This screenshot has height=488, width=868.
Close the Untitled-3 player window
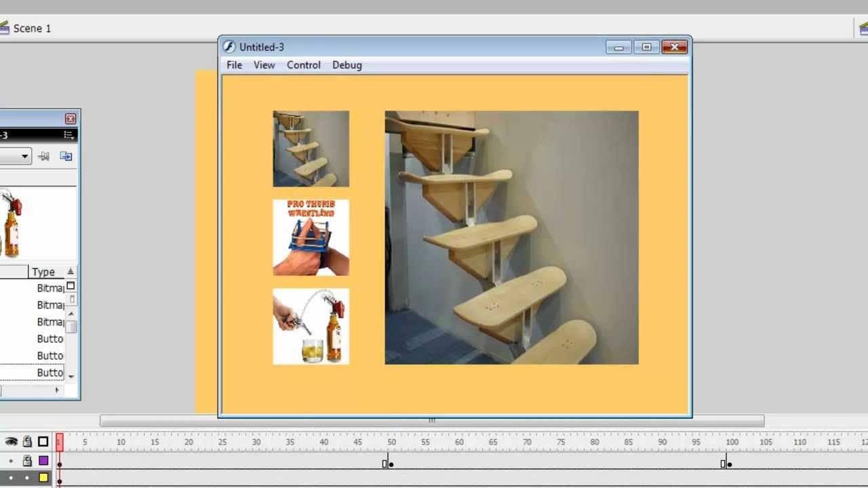coord(674,47)
